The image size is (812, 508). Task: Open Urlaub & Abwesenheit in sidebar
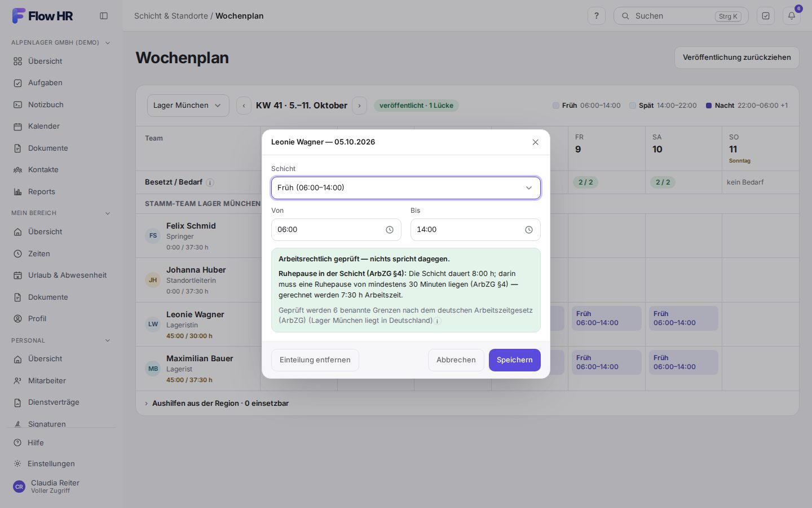(x=61, y=275)
